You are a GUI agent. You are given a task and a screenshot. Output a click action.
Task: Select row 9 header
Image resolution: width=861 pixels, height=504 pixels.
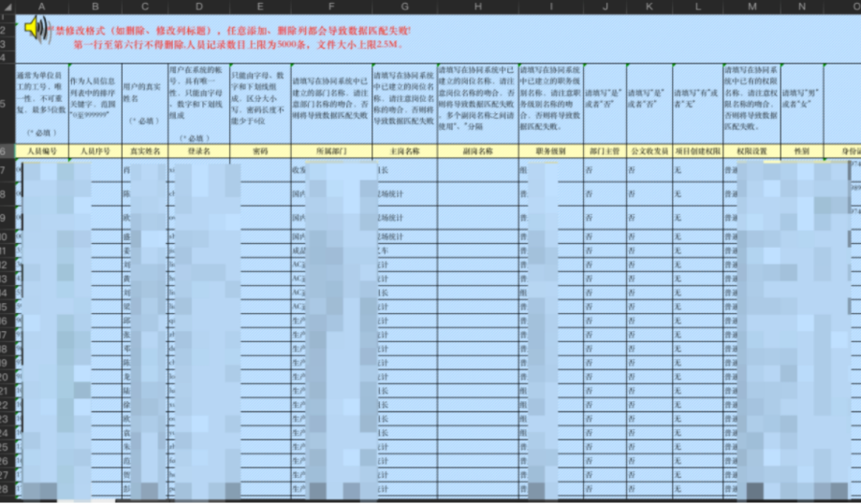[x=7, y=218]
